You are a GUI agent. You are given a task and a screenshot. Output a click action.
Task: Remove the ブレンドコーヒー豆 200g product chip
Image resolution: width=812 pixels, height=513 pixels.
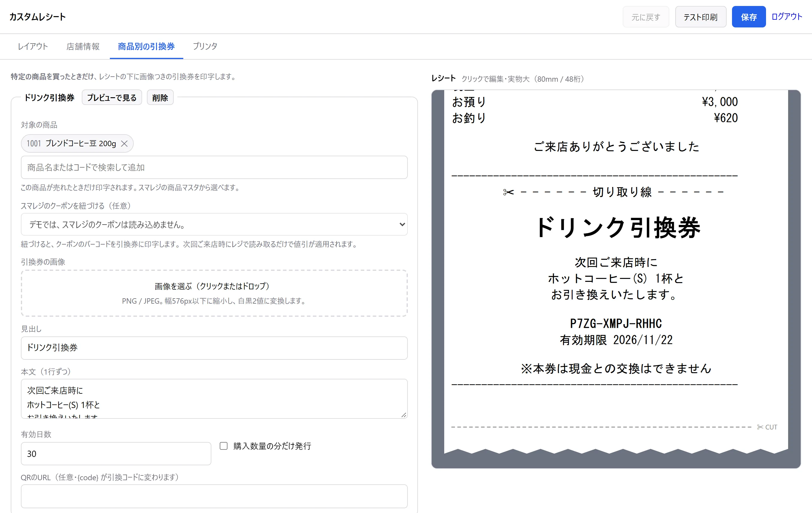coord(124,144)
